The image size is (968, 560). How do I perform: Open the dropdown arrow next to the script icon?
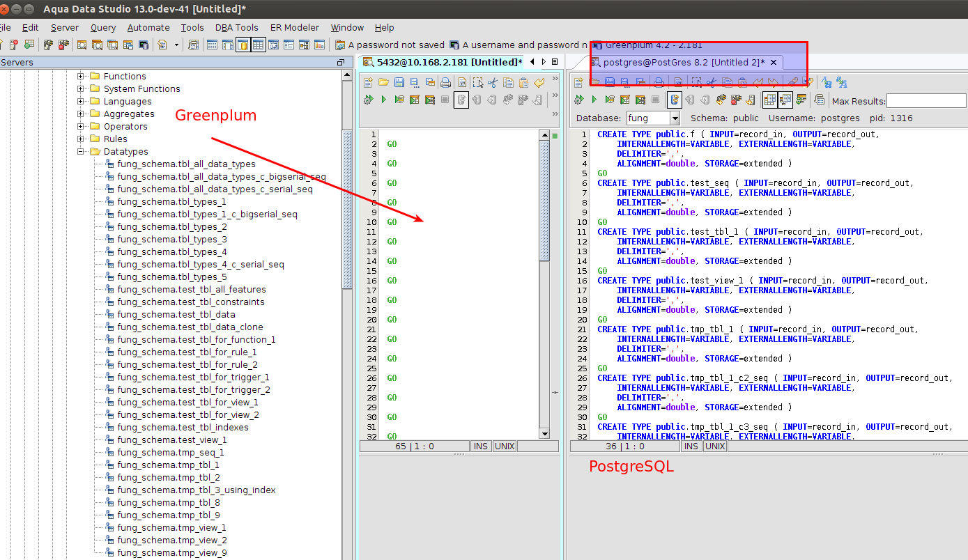coord(176,45)
